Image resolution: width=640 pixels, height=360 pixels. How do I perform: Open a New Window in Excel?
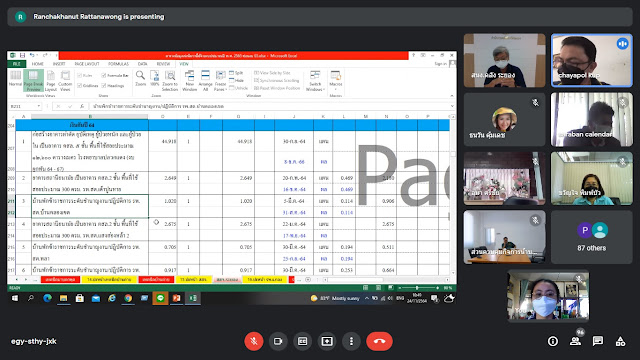(189, 80)
